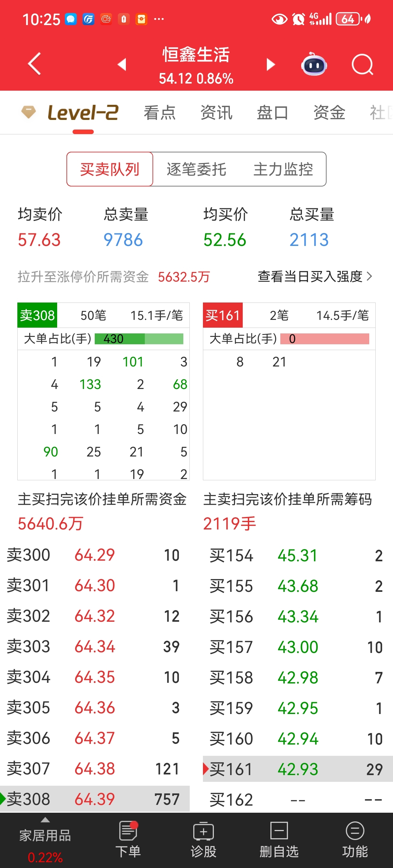
Task: Select 卖304 row at 64.35
Action: [95, 677]
